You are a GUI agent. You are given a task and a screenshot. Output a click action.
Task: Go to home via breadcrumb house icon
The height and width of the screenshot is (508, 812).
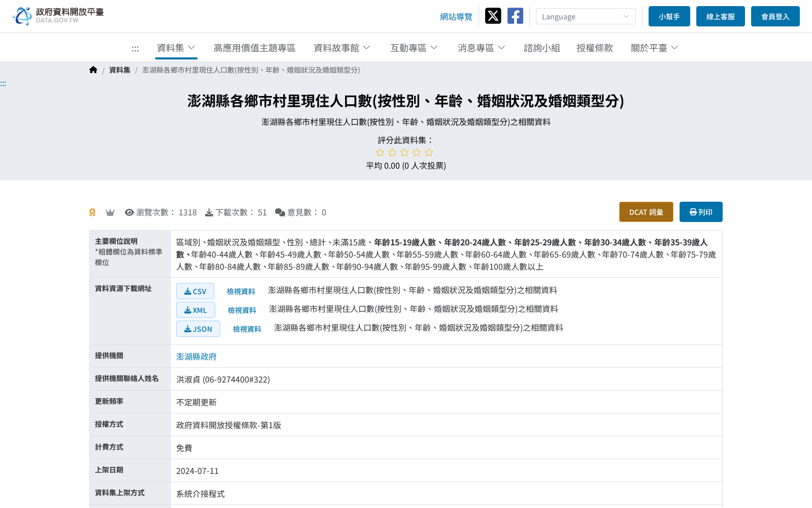click(93, 70)
